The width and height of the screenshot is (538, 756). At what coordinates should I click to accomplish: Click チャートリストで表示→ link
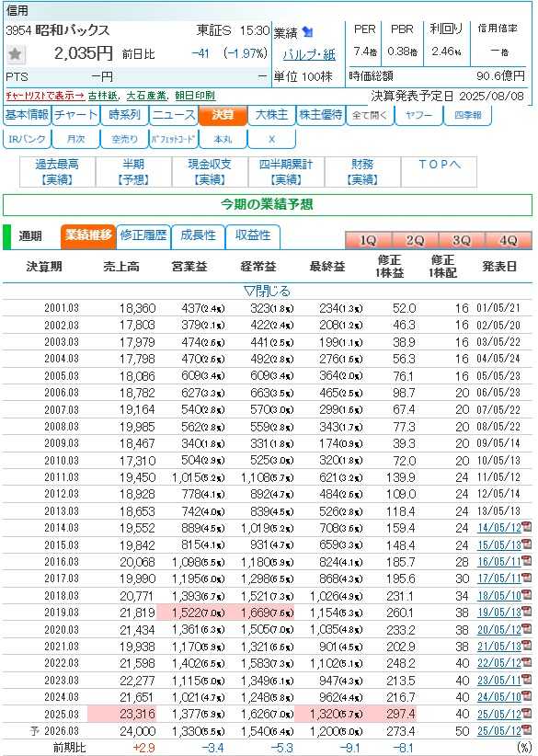45,96
